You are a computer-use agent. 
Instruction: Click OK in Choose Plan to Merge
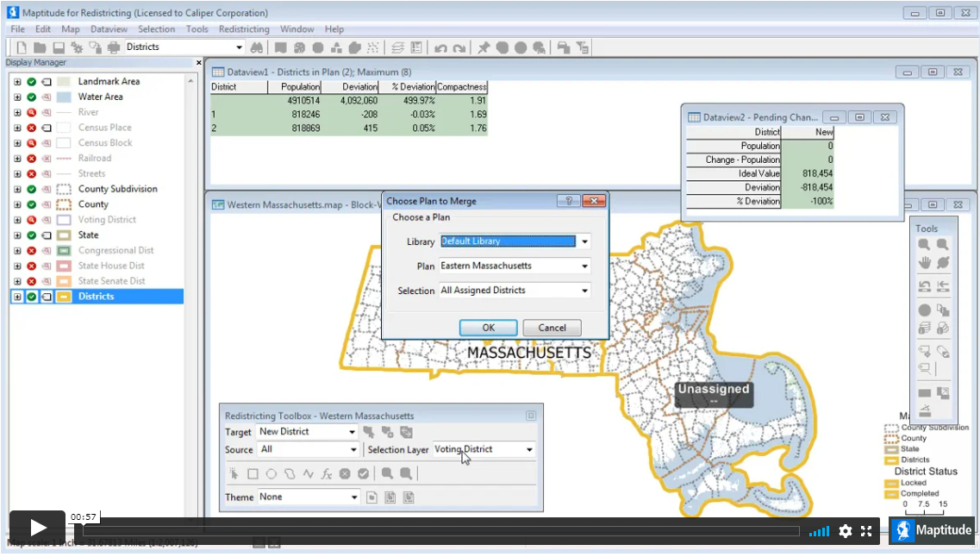[488, 328]
